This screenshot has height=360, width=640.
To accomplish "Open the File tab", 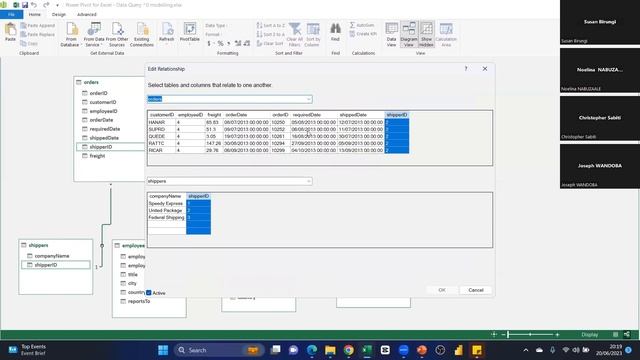I will pos(11,14).
